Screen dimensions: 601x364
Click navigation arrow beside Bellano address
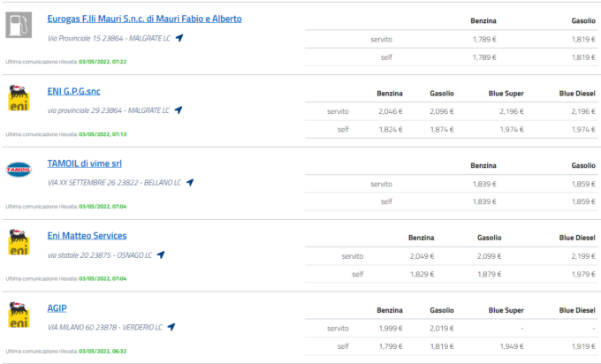click(x=189, y=183)
